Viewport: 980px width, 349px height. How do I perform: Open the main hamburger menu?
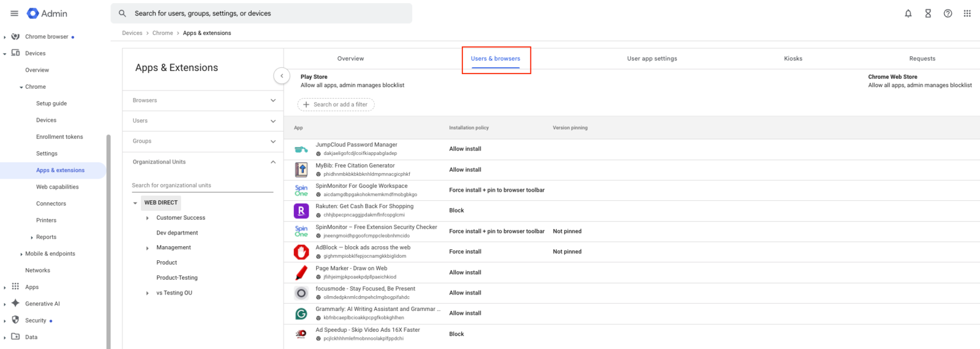tap(14, 13)
